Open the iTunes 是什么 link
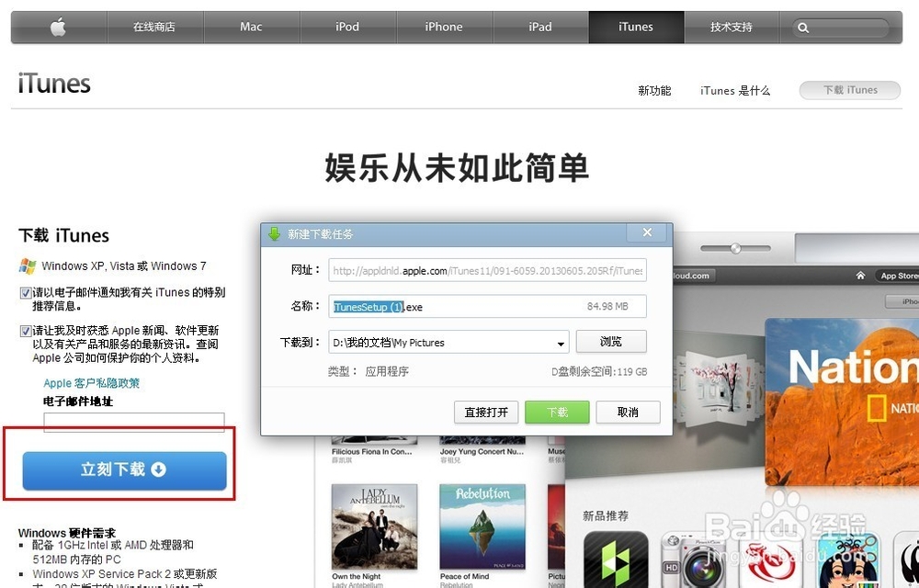The width and height of the screenshot is (919, 588). click(735, 91)
